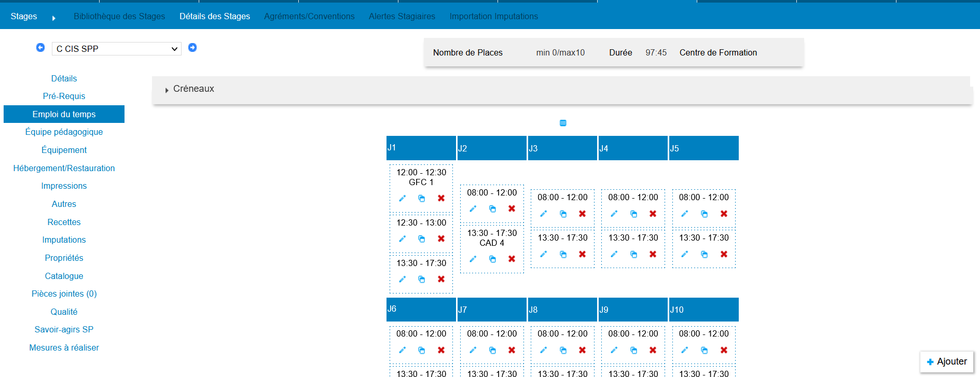This screenshot has width=980, height=377.
Task: Select Hébergement/Restauration in the sidebar
Action: 64,168
